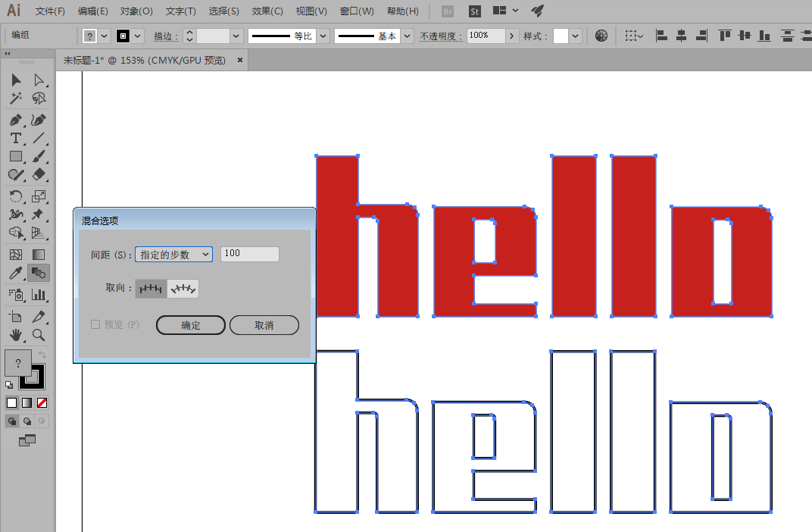Switch to Draw Normal mode

tap(11, 421)
